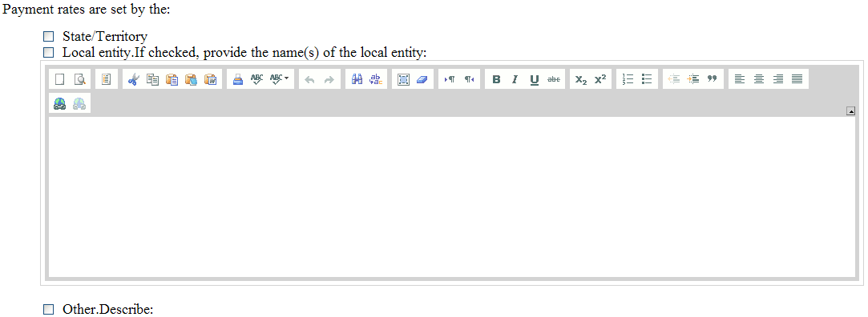Insert a link with globe icon

click(x=60, y=103)
